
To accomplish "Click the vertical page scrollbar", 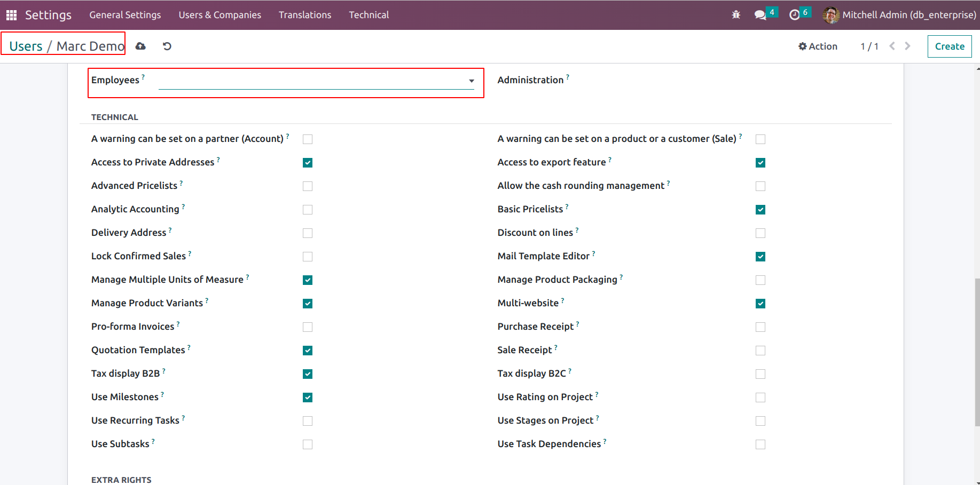I will click(x=977, y=352).
